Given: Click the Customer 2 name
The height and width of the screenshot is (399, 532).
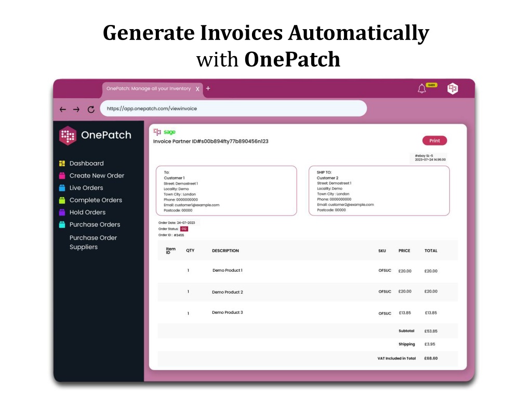Looking at the screenshot, I should tap(328, 178).
